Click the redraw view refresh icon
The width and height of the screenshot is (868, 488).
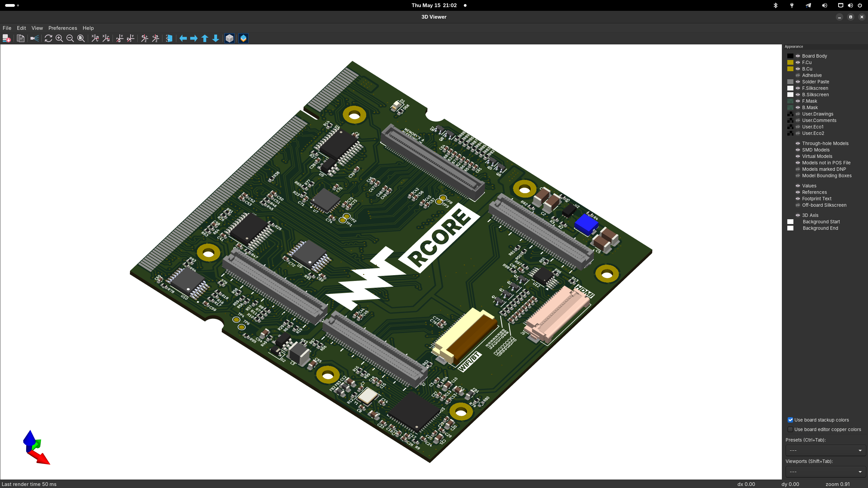[48, 38]
